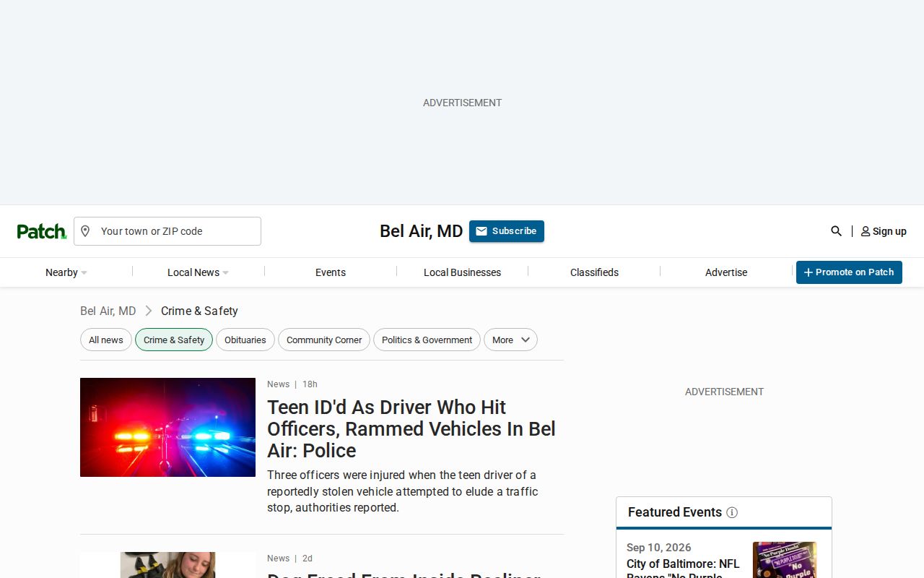This screenshot has width=924, height=578.
Task: Click the Subscribe button
Action: pyautogui.click(x=507, y=231)
